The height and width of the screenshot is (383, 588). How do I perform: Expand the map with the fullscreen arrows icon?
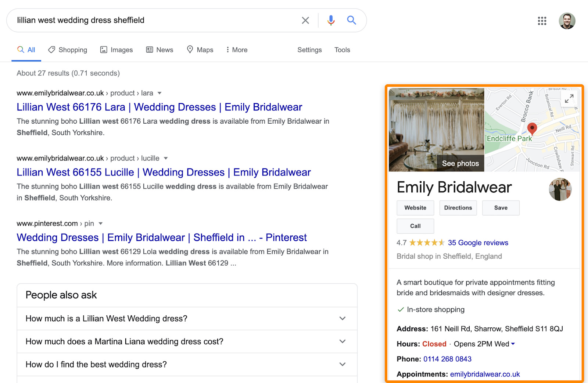point(569,98)
